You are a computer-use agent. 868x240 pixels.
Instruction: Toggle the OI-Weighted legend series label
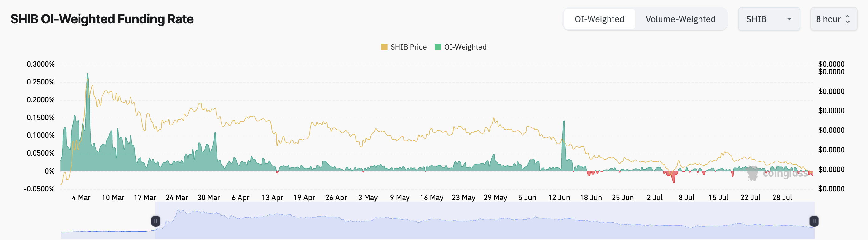coord(465,47)
